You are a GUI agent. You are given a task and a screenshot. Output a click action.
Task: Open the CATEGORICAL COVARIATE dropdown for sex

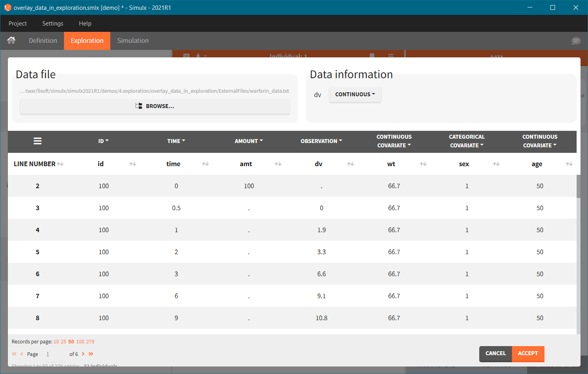pyautogui.click(x=467, y=141)
